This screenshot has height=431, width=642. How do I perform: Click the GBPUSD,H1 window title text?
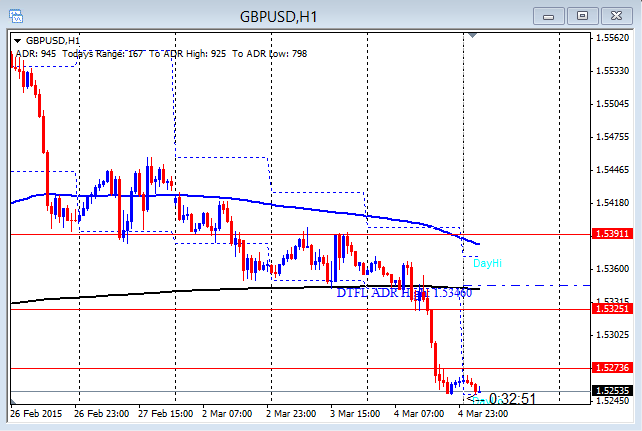tap(278, 17)
